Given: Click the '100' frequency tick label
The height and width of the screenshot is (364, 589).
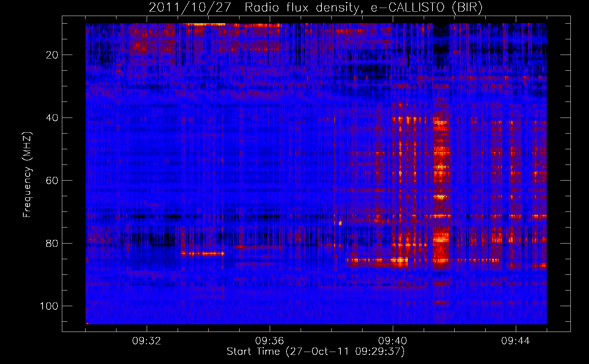Looking at the screenshot, I should [49, 306].
